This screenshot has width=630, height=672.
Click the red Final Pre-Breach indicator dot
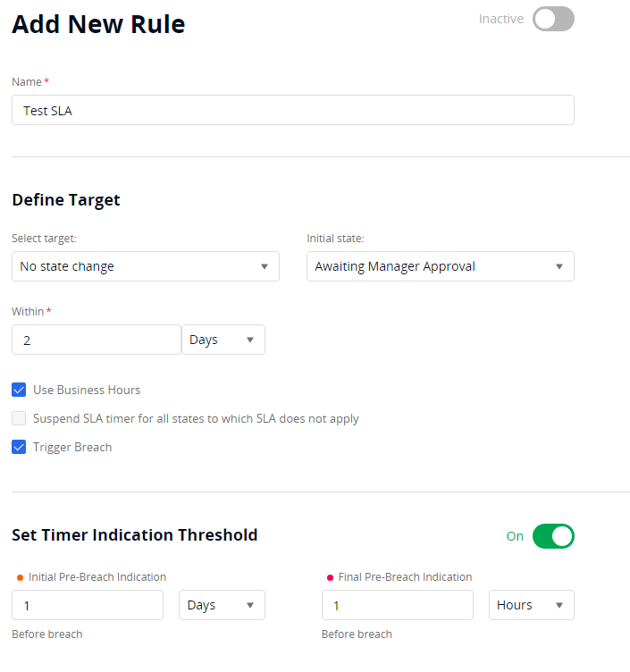coord(330,577)
